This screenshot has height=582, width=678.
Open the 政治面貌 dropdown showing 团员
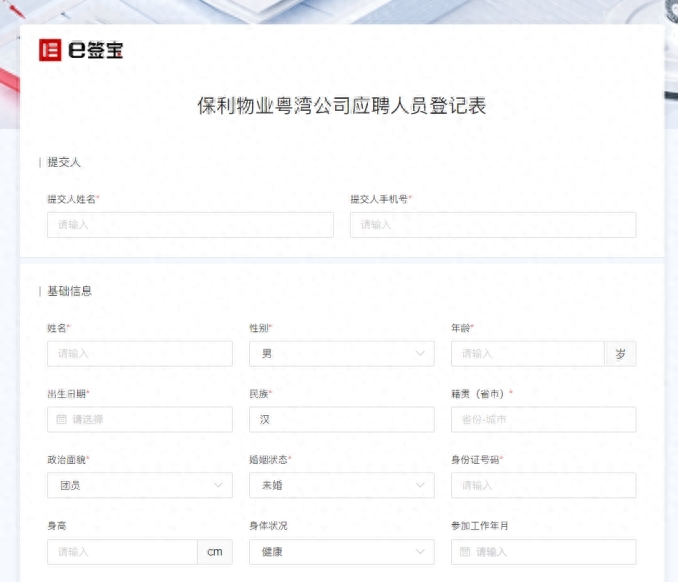(x=140, y=485)
